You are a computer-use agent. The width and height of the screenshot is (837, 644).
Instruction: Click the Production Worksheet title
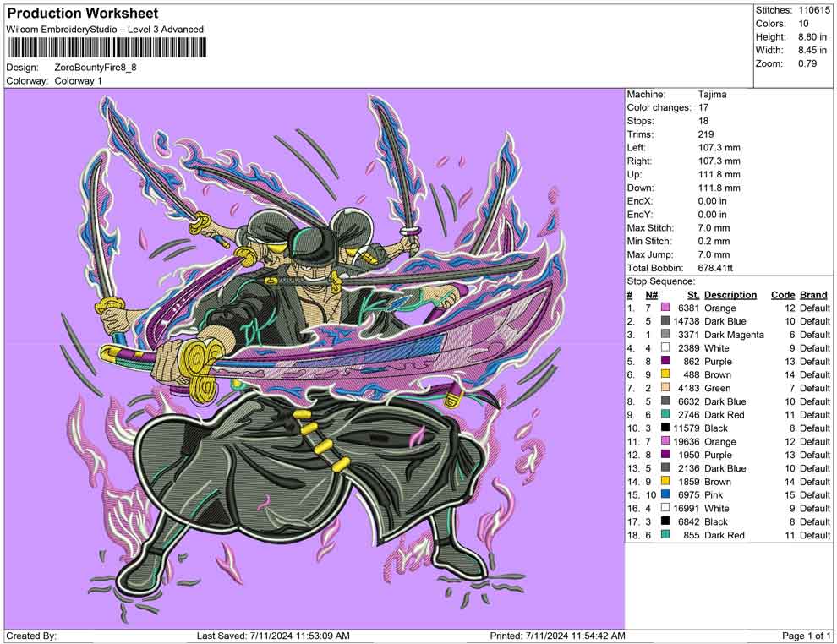pos(83,14)
